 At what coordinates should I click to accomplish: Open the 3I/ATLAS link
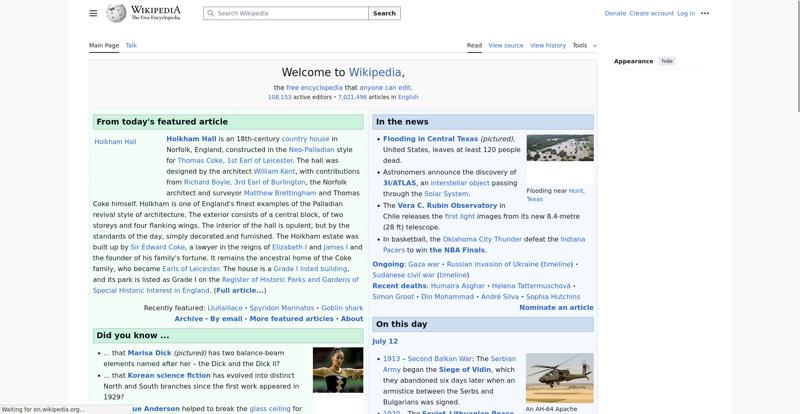point(399,183)
